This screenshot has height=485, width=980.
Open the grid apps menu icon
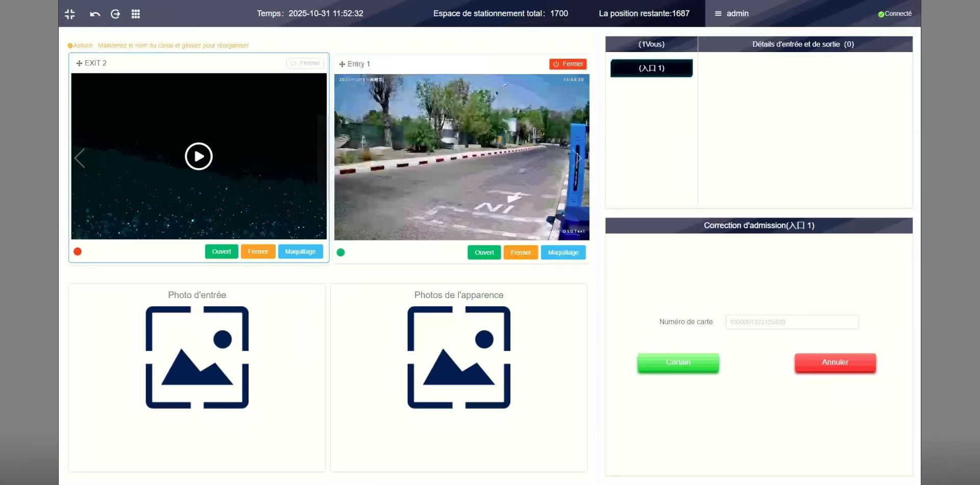click(x=136, y=14)
